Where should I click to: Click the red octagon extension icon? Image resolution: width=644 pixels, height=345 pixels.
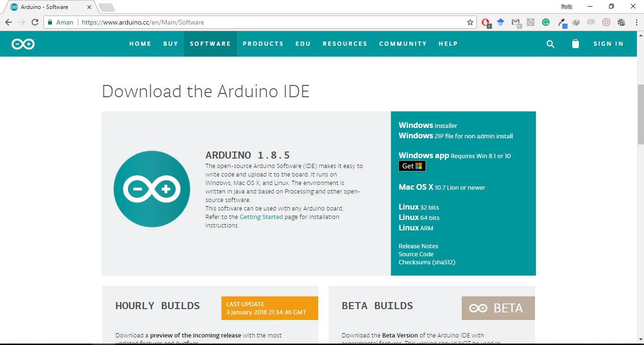606,22
